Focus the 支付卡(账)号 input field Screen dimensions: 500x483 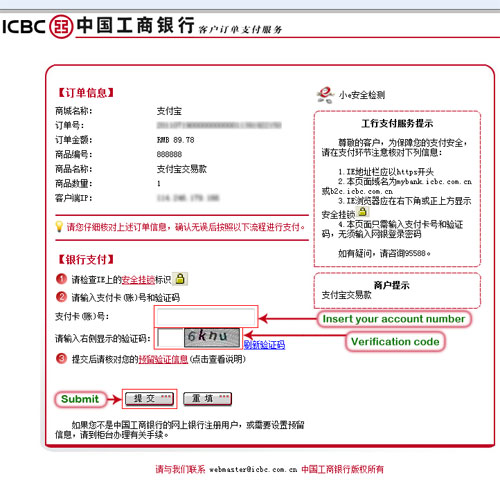206,316
